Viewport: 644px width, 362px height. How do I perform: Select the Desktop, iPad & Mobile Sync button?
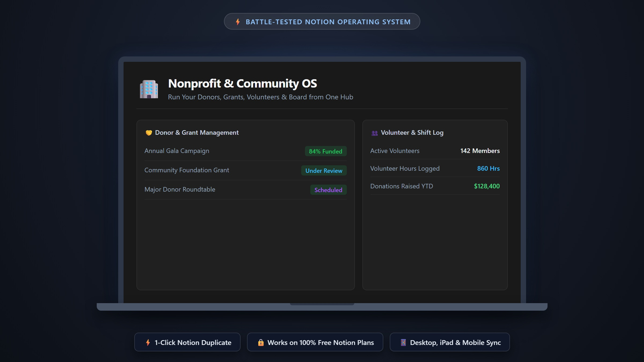click(450, 342)
